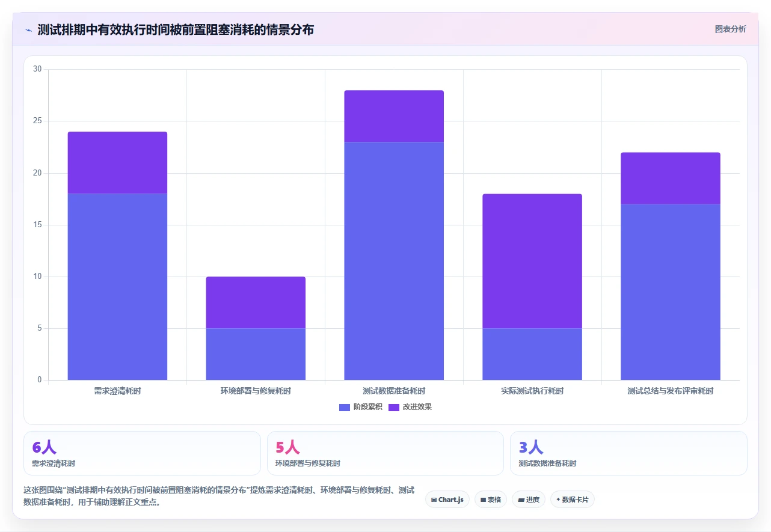The height and width of the screenshot is (532, 771).
Task: Click the y-axis value 10
Action: coord(37,277)
